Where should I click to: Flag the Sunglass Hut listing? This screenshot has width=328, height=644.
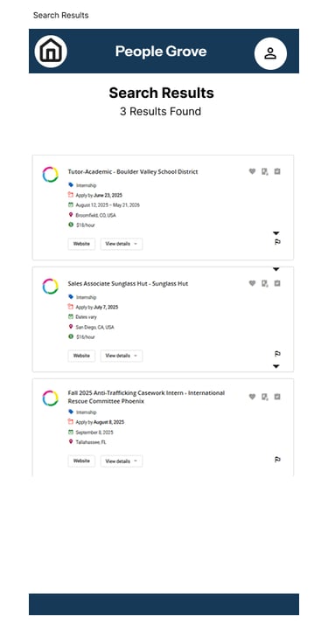point(277,354)
